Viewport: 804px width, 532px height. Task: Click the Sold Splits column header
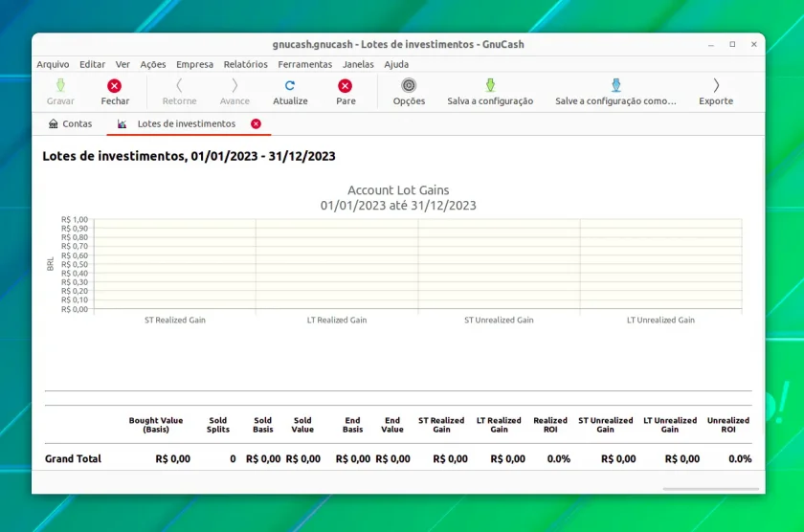[x=218, y=425]
